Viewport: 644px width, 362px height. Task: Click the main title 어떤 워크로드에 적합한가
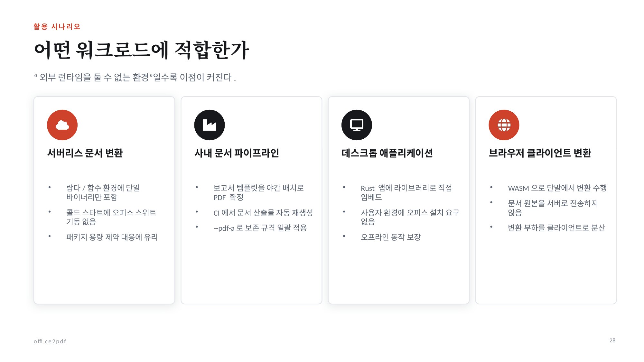(x=142, y=50)
